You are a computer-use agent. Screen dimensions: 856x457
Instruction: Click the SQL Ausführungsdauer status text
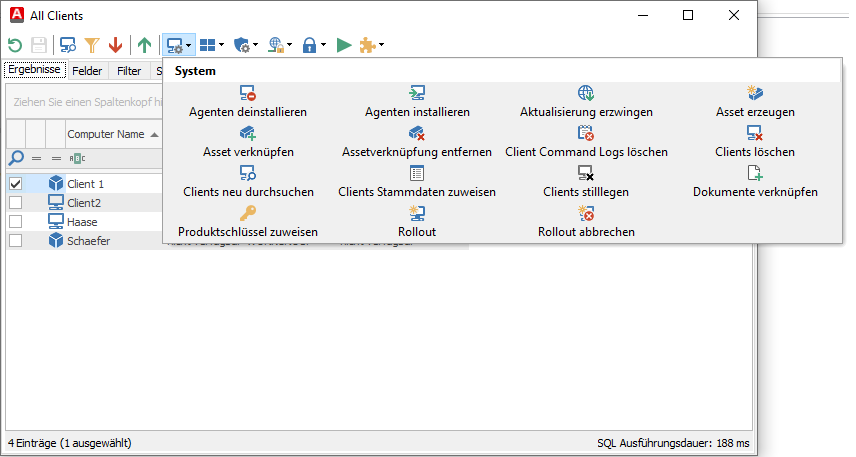point(673,443)
